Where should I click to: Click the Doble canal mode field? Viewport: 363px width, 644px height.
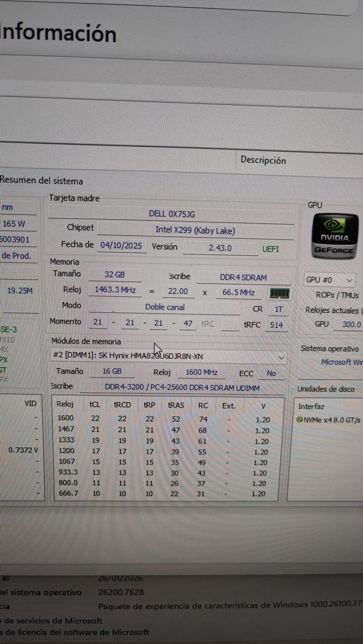click(x=165, y=307)
